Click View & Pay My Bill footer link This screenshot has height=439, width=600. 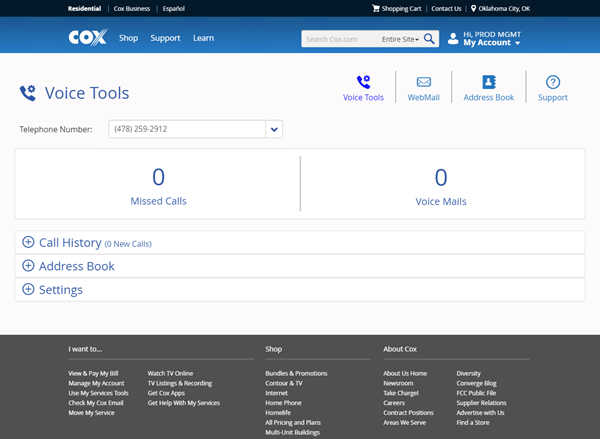coord(93,373)
